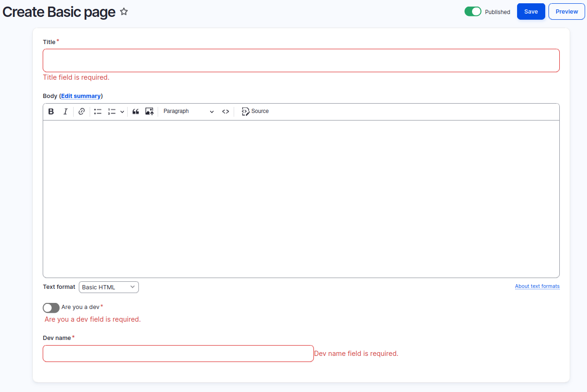
Task: Enable the "Are you a dev" switch
Action: tap(51, 308)
